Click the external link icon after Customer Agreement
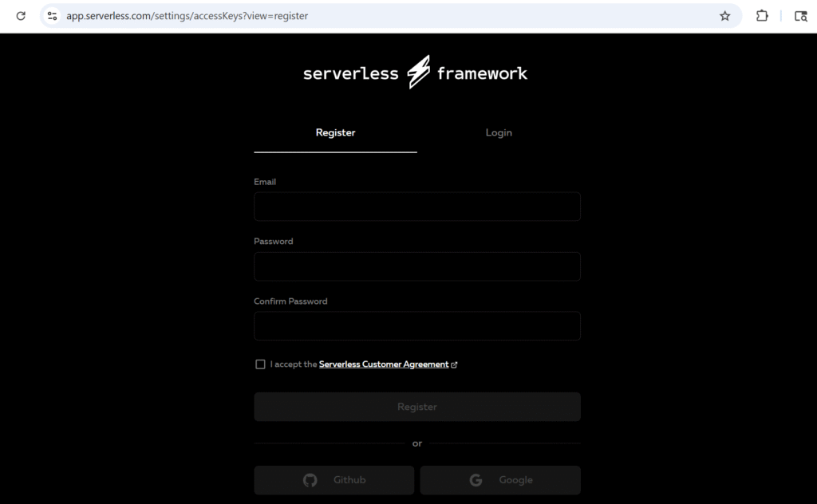The width and height of the screenshot is (817, 504). pos(454,364)
